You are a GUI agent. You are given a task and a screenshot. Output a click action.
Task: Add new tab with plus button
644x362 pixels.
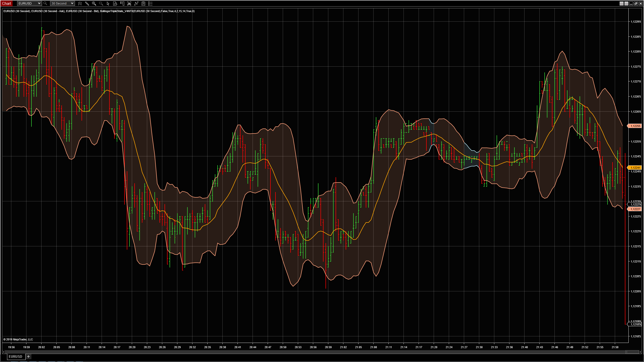pos(28,356)
